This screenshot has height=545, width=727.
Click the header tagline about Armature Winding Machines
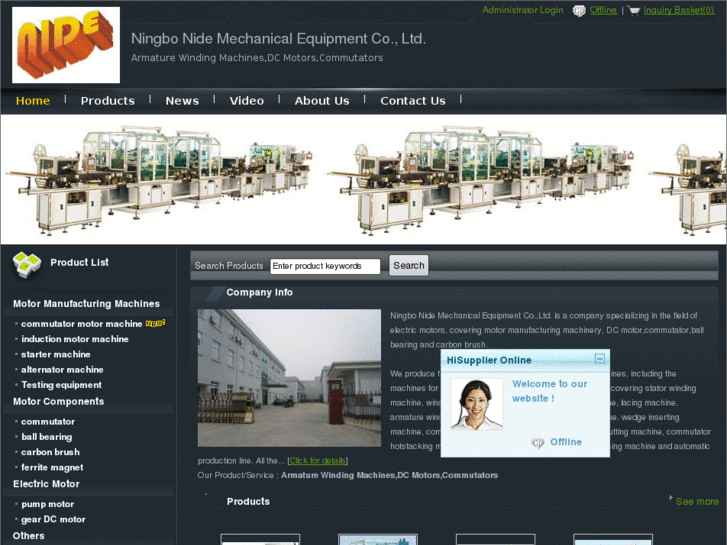point(257,58)
